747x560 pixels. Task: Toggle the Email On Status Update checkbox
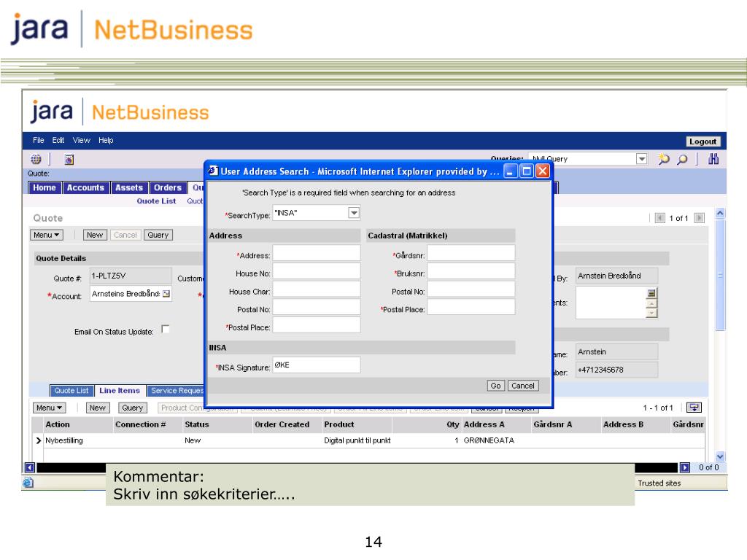[x=166, y=329]
